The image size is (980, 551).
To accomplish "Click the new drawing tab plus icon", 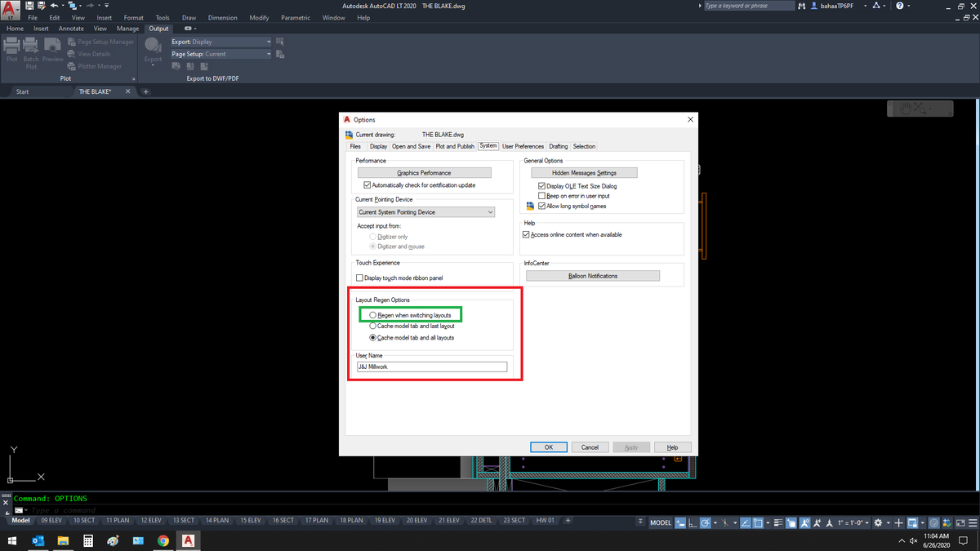I will coord(146,91).
